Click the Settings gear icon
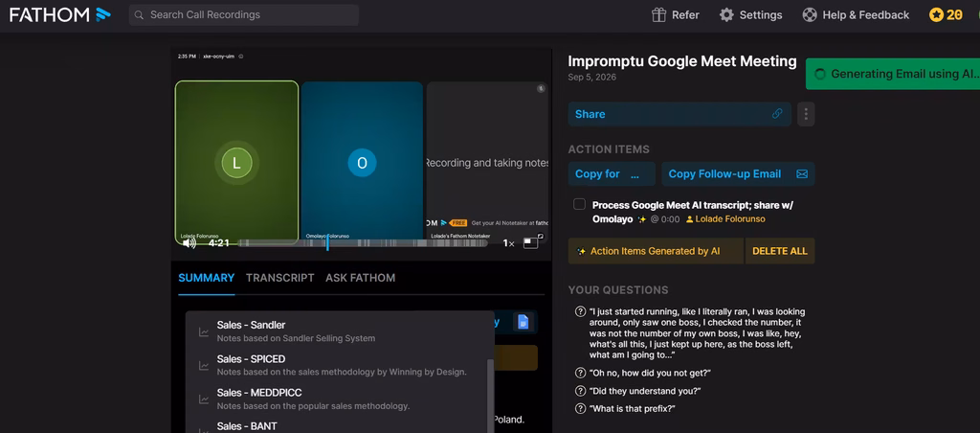This screenshot has height=433, width=980. (726, 15)
